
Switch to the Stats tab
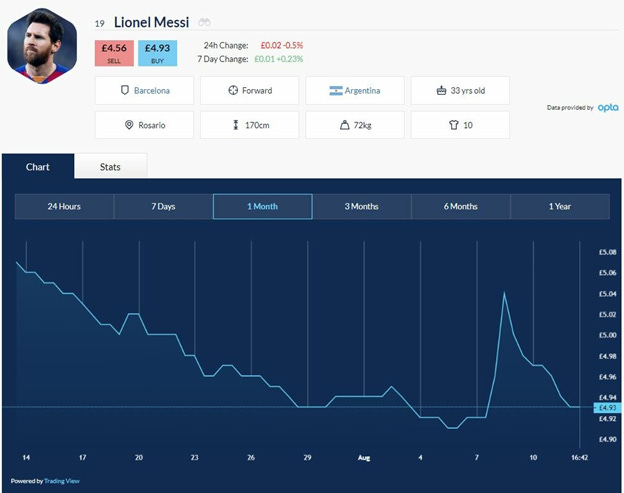[x=110, y=167]
